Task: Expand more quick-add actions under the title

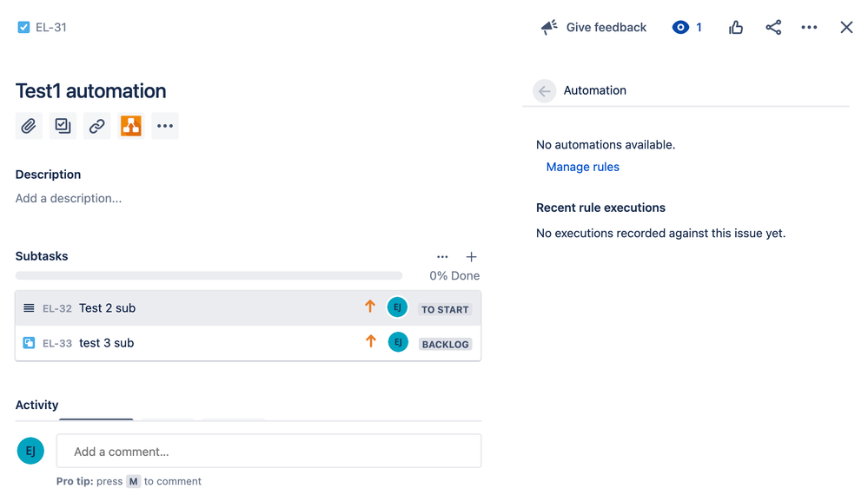Action: 165,126
